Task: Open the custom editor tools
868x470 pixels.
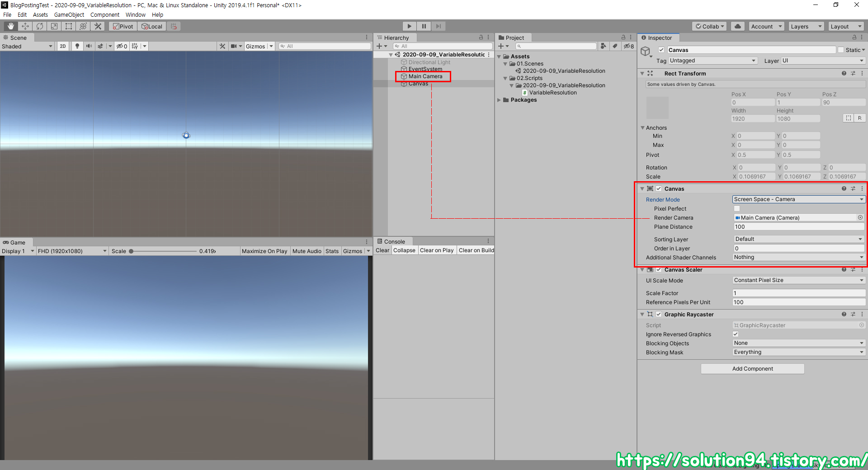Action: click(98, 26)
